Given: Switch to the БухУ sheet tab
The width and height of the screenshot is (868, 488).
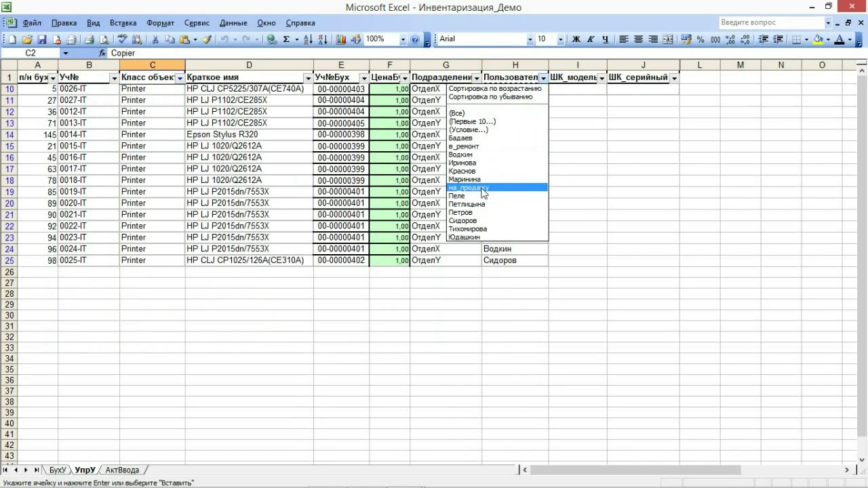Looking at the screenshot, I should (58, 470).
